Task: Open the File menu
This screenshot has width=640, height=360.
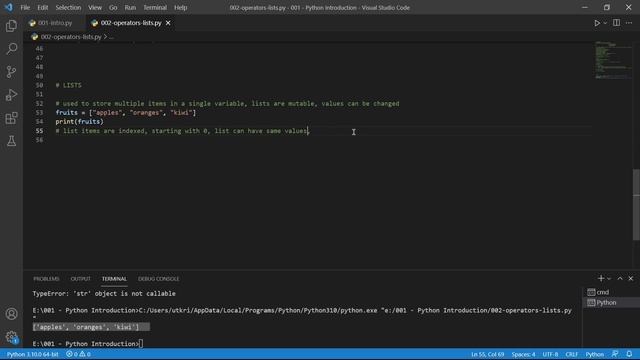Action: click(x=25, y=7)
